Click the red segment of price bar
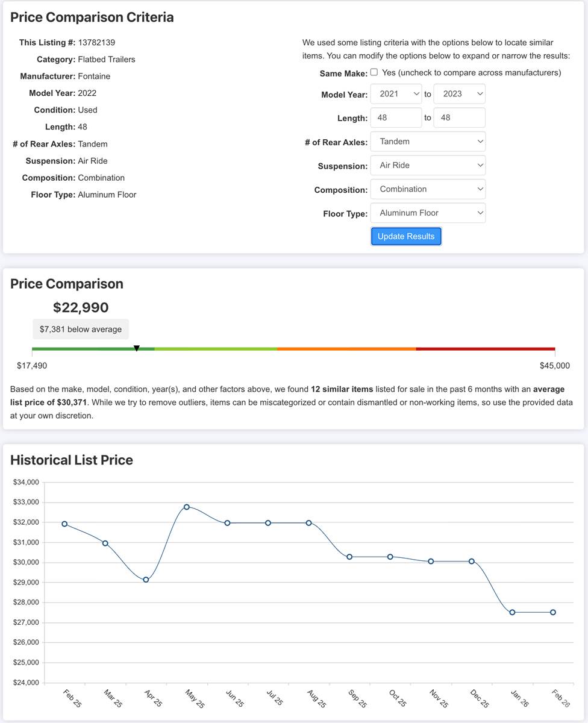The image size is (588, 723). [x=485, y=349]
